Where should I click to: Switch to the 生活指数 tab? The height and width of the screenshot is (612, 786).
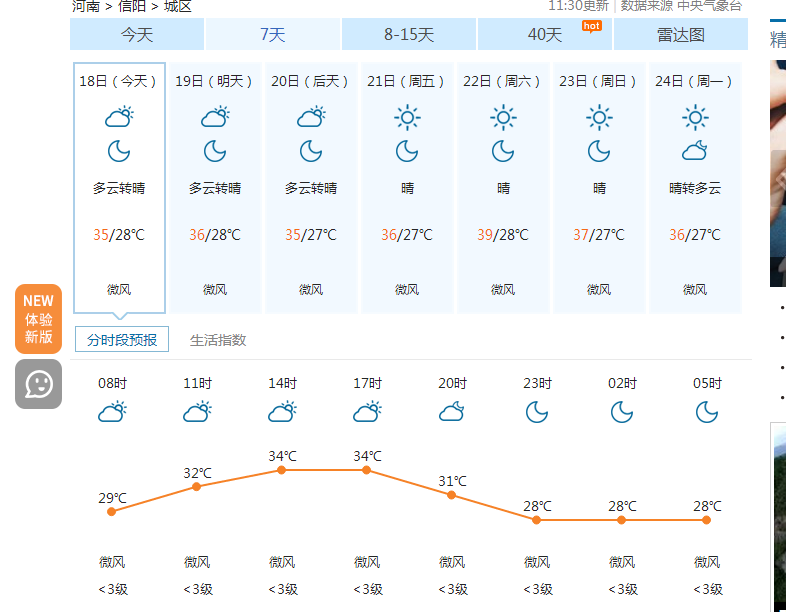pyautogui.click(x=218, y=340)
